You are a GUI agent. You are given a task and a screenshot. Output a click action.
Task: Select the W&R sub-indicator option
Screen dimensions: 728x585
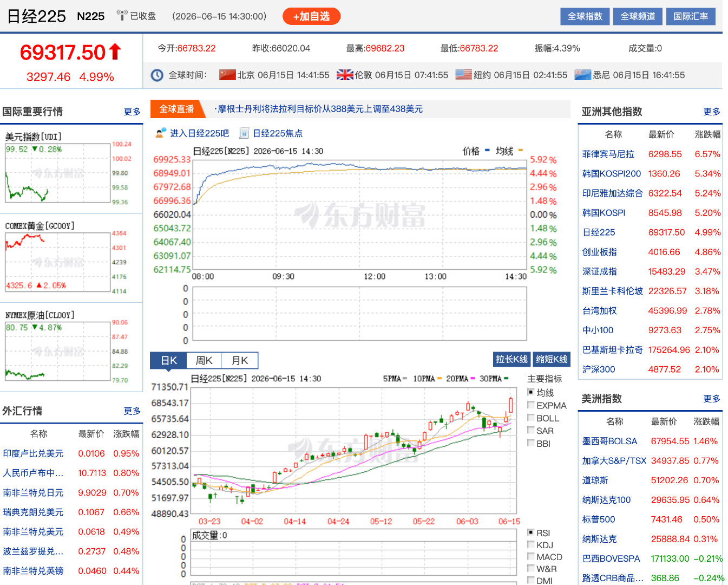click(x=531, y=568)
